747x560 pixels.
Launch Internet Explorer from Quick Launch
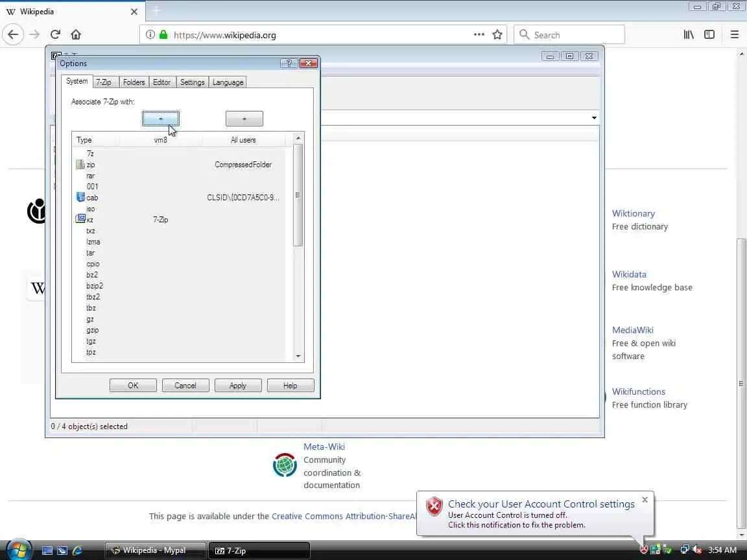pos(77,550)
